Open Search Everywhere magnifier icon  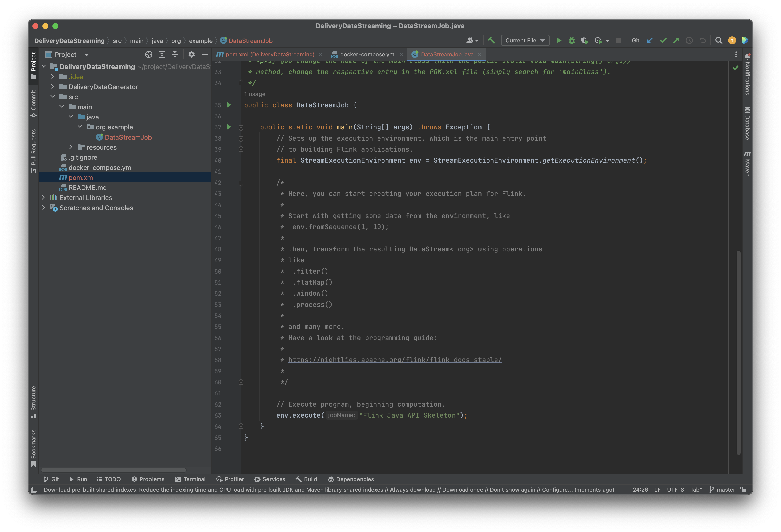pyautogui.click(x=718, y=40)
